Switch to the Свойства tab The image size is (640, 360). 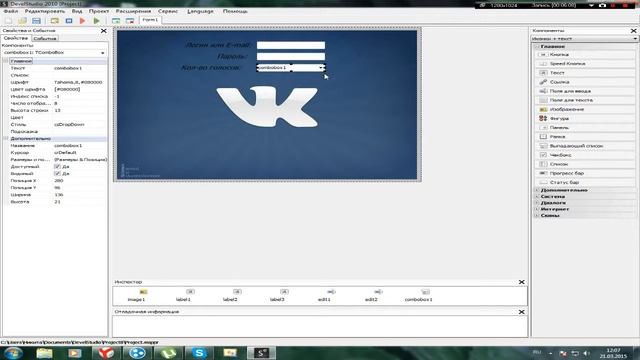point(16,38)
